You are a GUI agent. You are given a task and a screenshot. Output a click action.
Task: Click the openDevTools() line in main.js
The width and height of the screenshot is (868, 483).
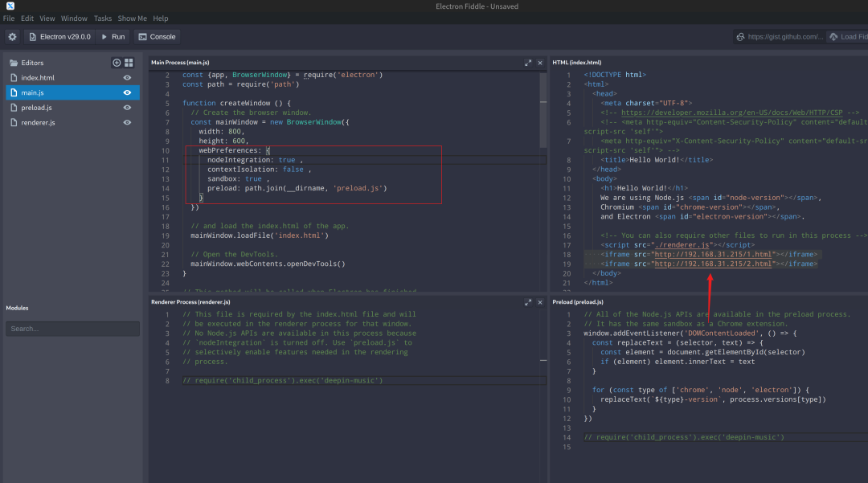click(x=268, y=264)
